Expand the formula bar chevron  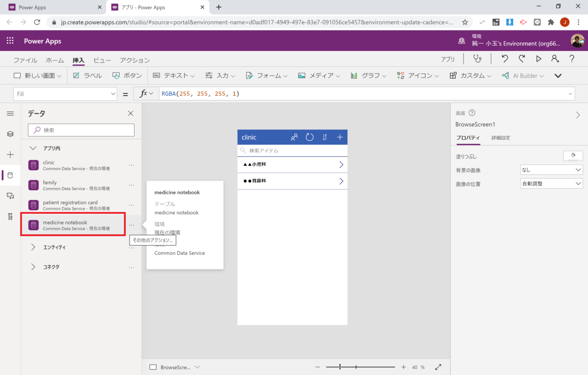(x=570, y=94)
